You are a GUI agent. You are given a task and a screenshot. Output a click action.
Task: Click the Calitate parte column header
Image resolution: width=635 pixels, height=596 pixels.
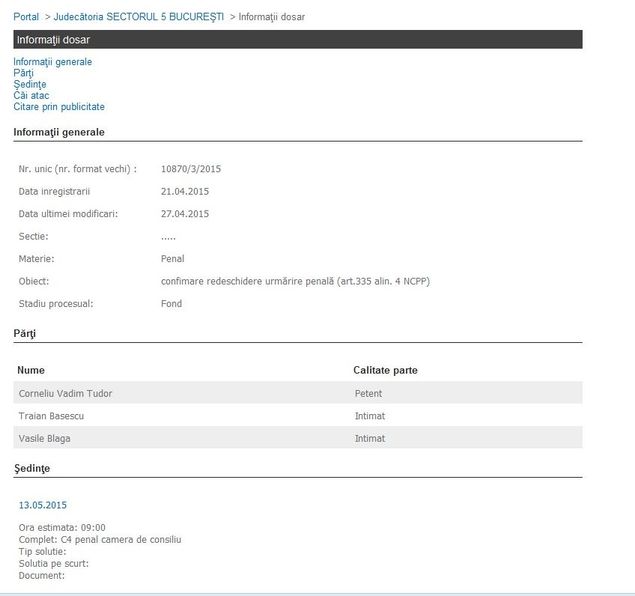tap(385, 370)
